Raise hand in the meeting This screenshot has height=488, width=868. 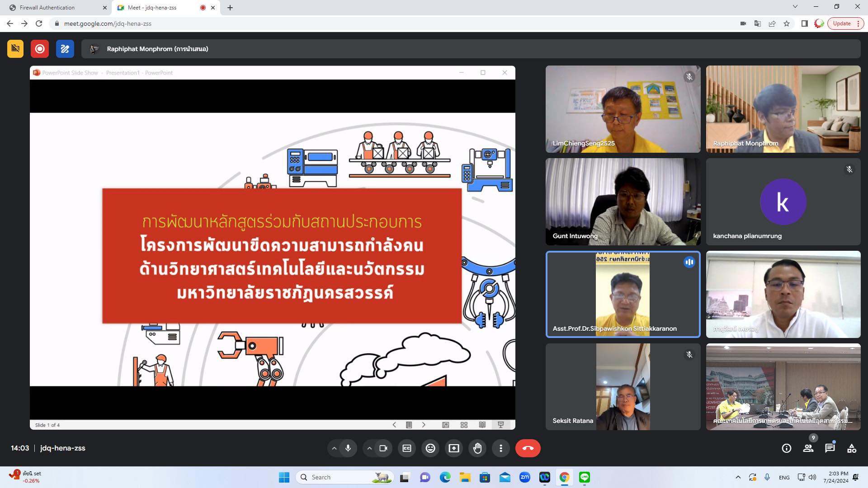click(477, 448)
